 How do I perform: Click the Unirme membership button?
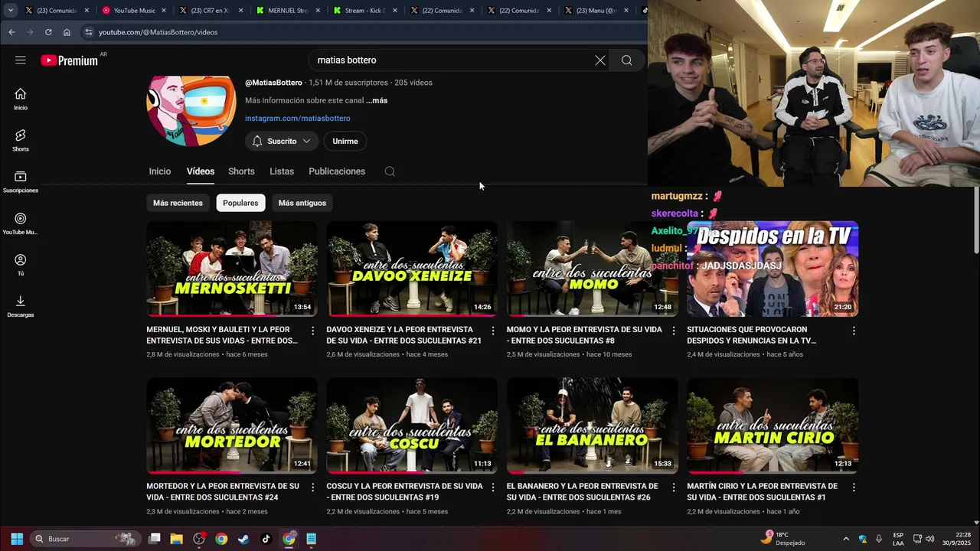click(345, 141)
